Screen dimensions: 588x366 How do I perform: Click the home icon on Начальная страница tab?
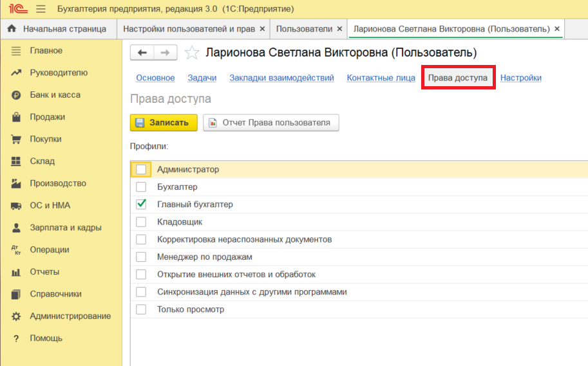click(12, 29)
